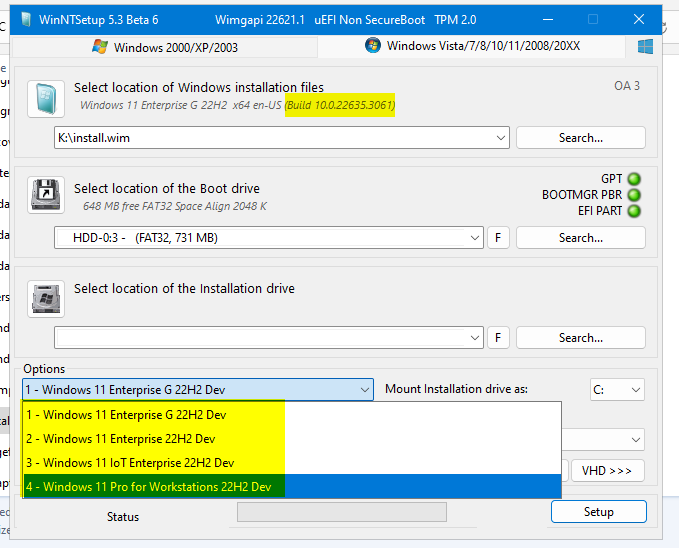This screenshot has height=548, width=679.
Task: Click the EFI PART green status light
Action: click(634, 211)
